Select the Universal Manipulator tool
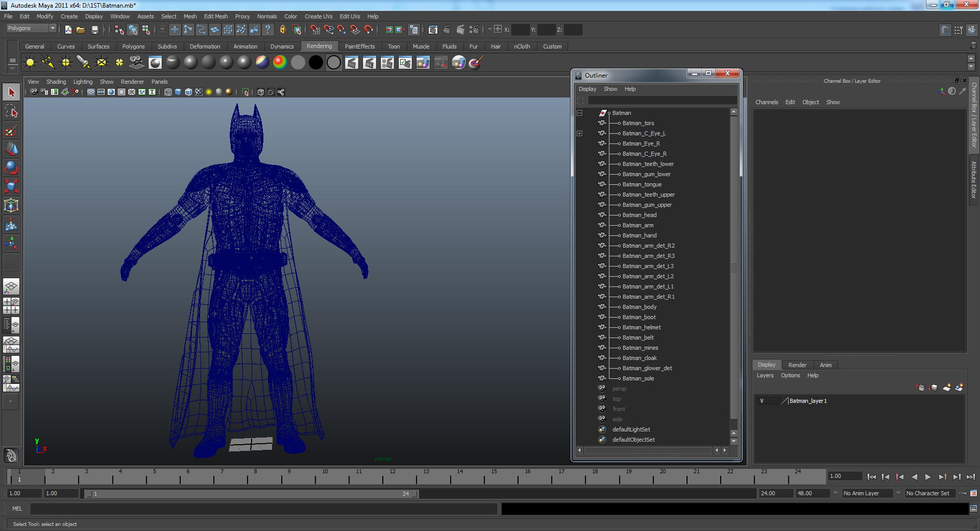This screenshot has width=980, height=531. click(11, 206)
